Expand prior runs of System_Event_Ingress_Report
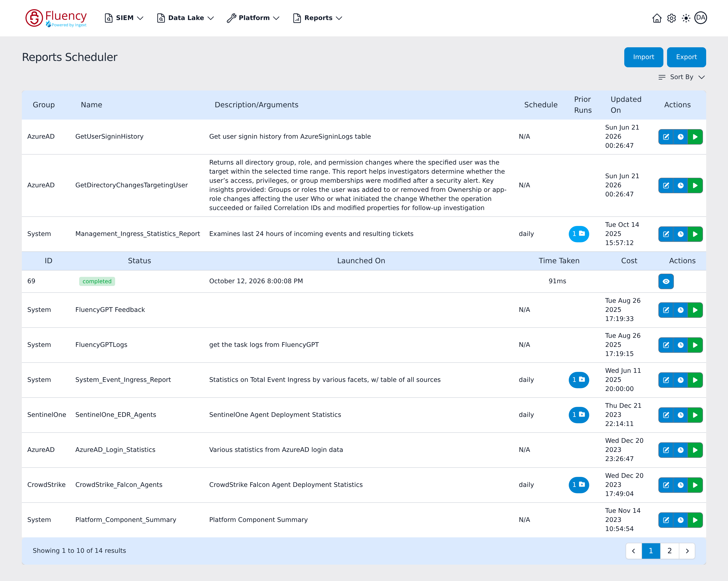Screen dimensions: 728x581 (579, 380)
